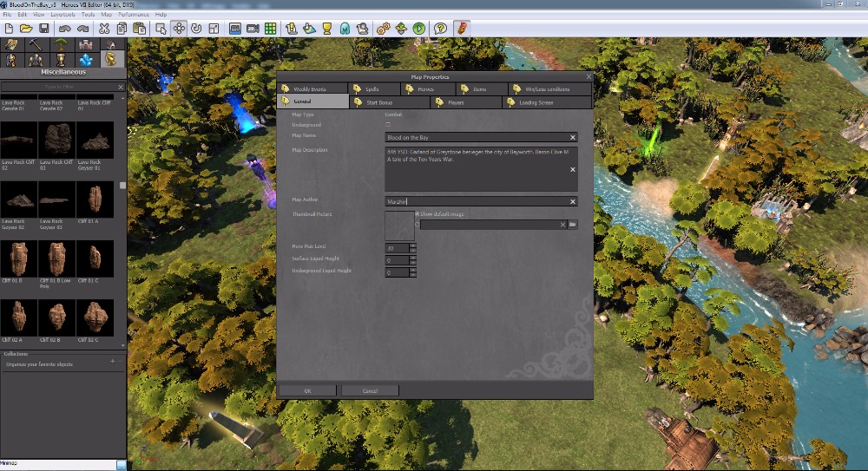Click the folder browse icon for thumbnail
Image resolution: width=868 pixels, height=471 pixels.
(573, 225)
